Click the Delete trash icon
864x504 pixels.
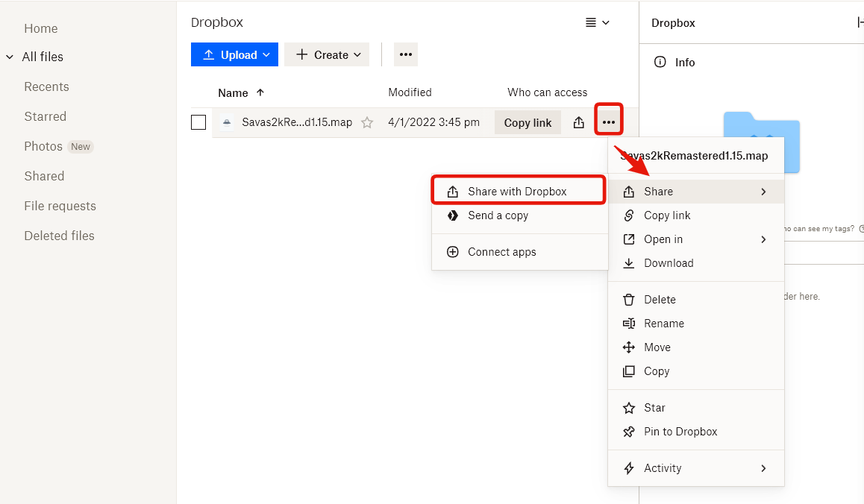click(x=629, y=300)
